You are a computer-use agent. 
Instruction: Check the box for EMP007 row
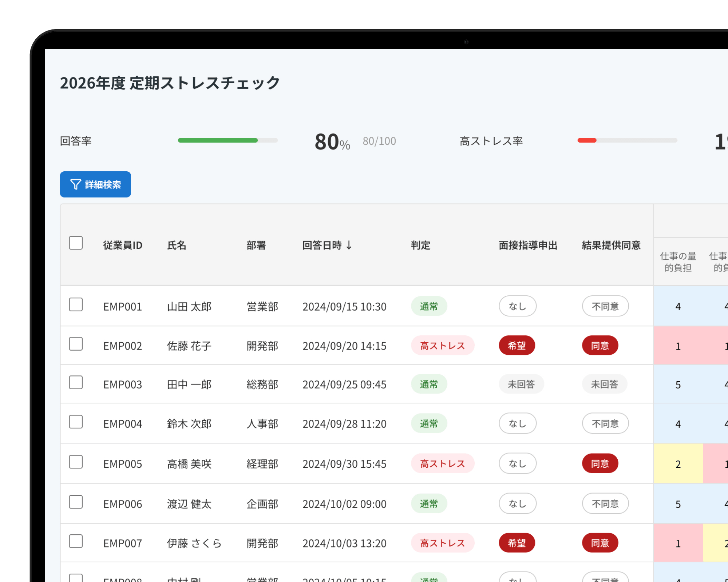(76, 541)
